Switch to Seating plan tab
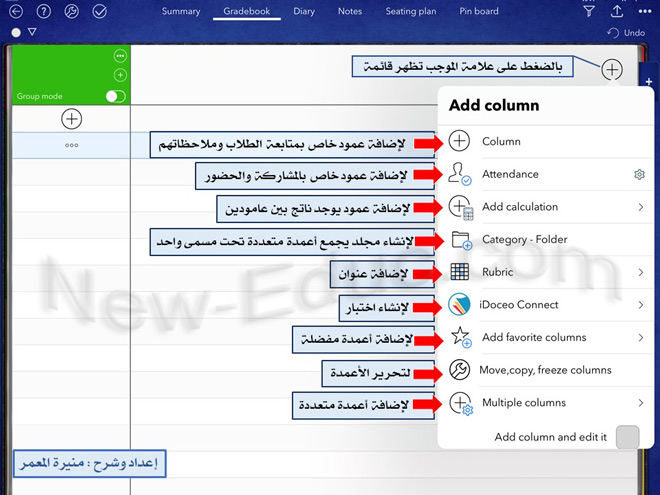Viewport: 660px width, 495px height. point(411,11)
